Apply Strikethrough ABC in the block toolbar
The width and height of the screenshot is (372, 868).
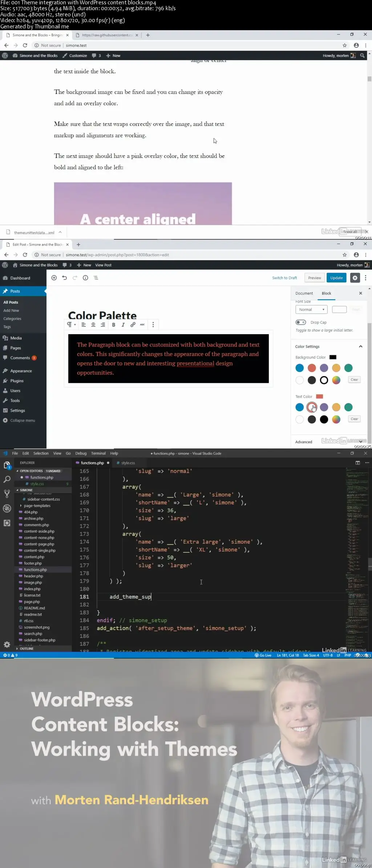142,325
